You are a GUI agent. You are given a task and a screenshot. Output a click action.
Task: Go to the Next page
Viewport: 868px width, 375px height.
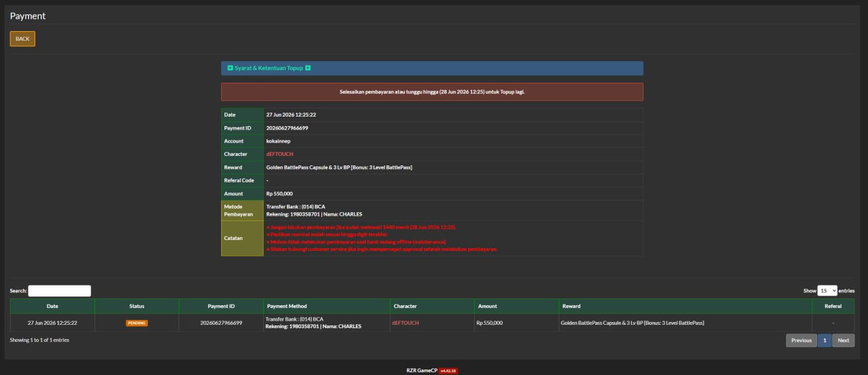[843, 340]
